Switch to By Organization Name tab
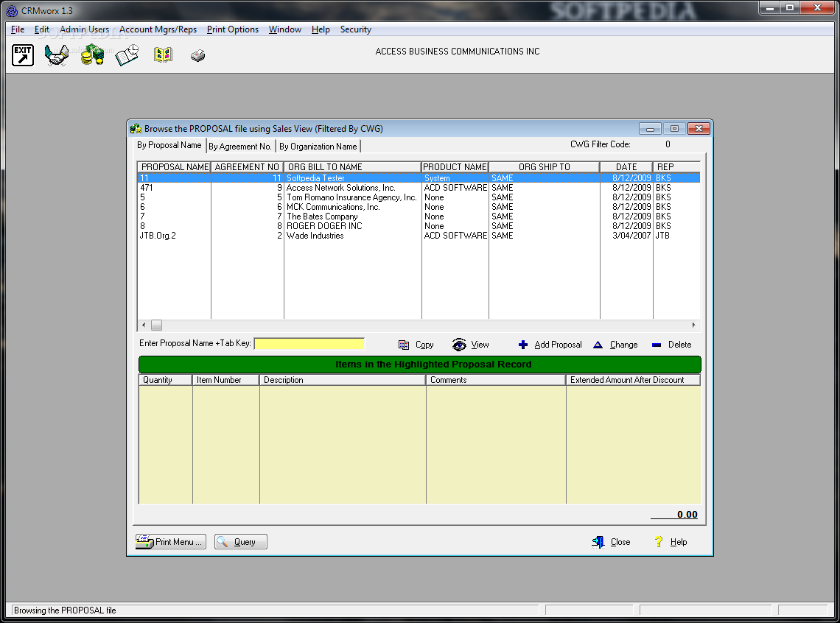This screenshot has width=840, height=623. point(318,146)
